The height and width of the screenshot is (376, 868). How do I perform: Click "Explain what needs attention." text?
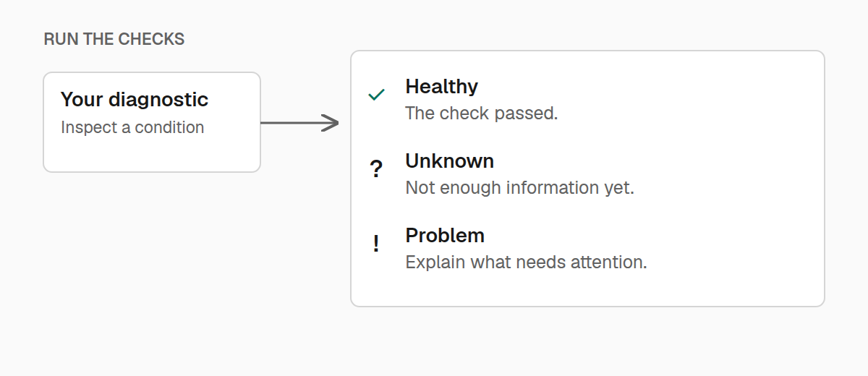click(x=526, y=262)
